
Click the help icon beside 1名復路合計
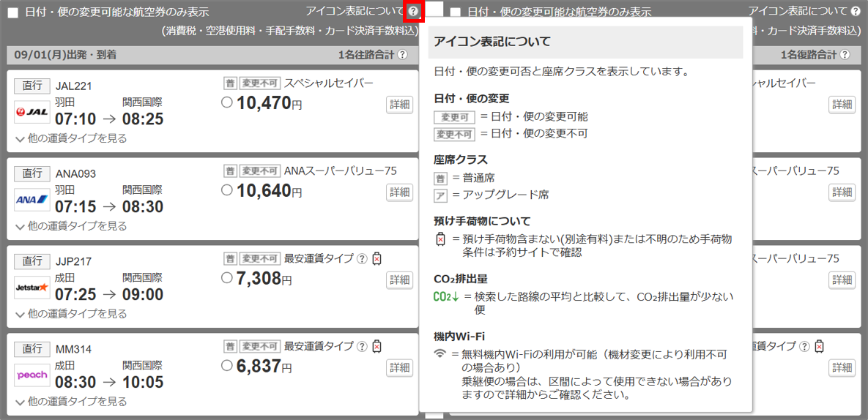tap(845, 55)
